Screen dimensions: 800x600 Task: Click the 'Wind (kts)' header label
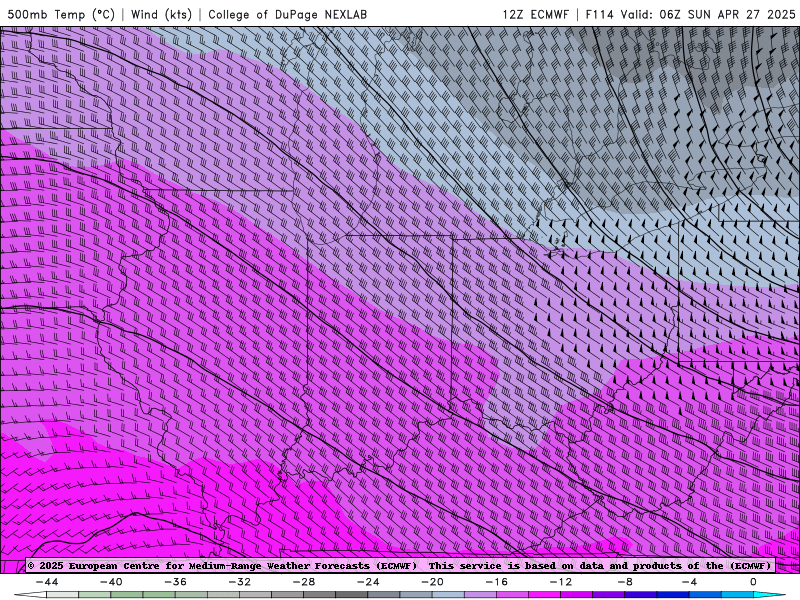click(x=161, y=14)
